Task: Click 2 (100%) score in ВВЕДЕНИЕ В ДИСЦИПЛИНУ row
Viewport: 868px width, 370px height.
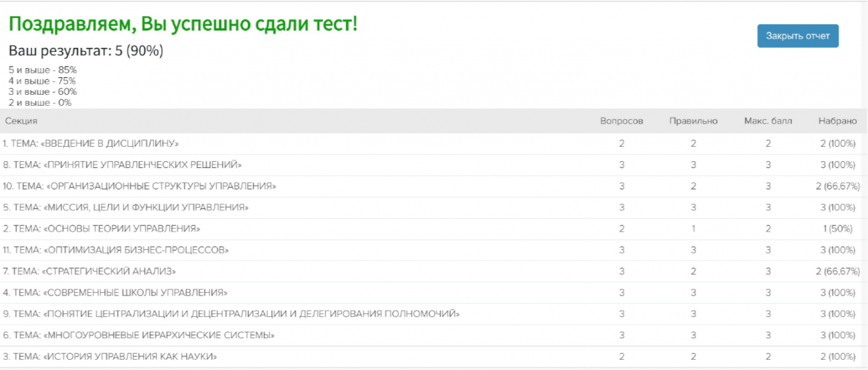Action: (x=838, y=143)
